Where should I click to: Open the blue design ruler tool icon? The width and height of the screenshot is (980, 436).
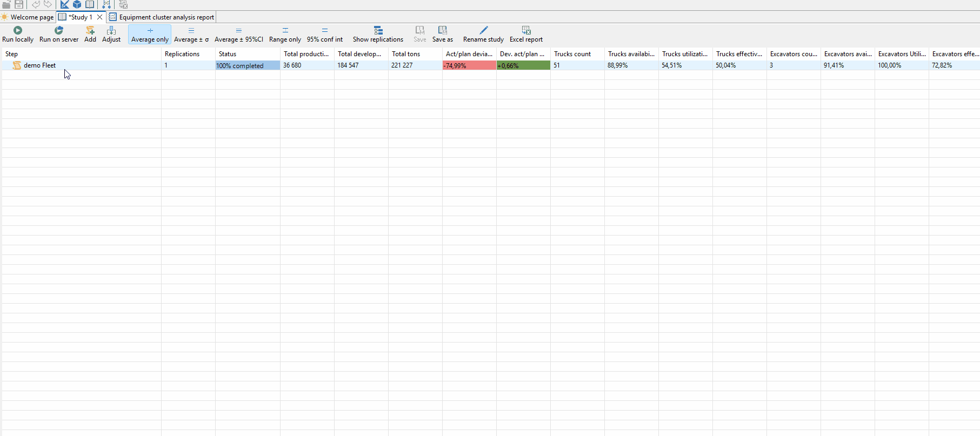point(64,4)
